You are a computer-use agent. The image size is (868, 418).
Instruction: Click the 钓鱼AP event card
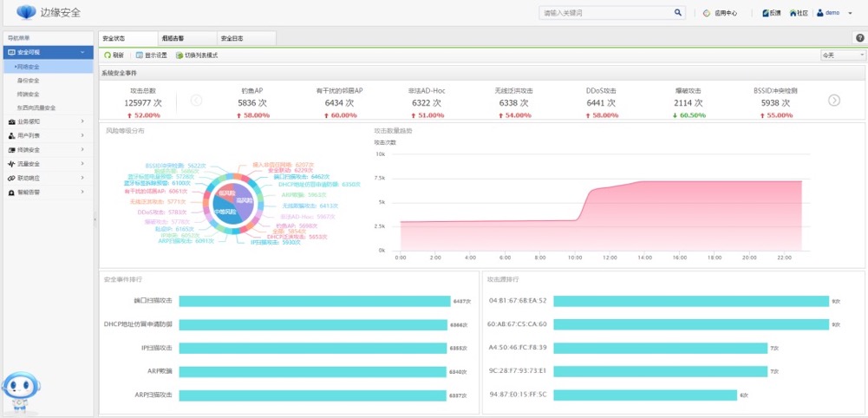(x=252, y=103)
